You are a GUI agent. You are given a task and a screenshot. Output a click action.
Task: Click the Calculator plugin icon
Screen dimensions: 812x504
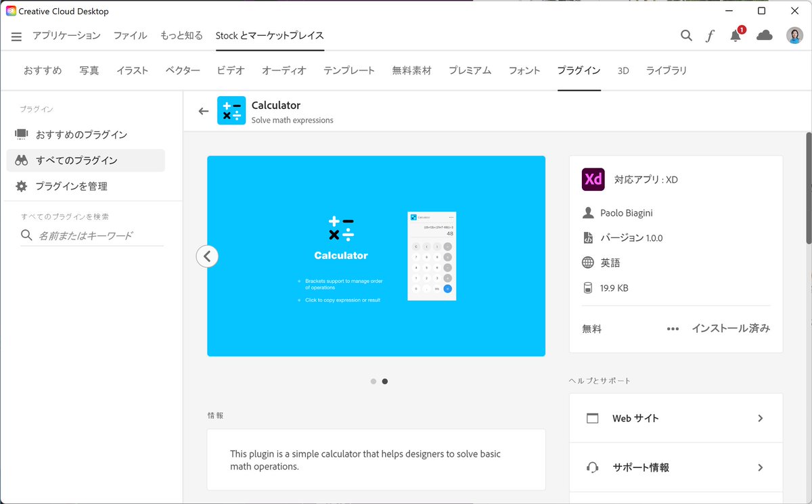coord(231,111)
